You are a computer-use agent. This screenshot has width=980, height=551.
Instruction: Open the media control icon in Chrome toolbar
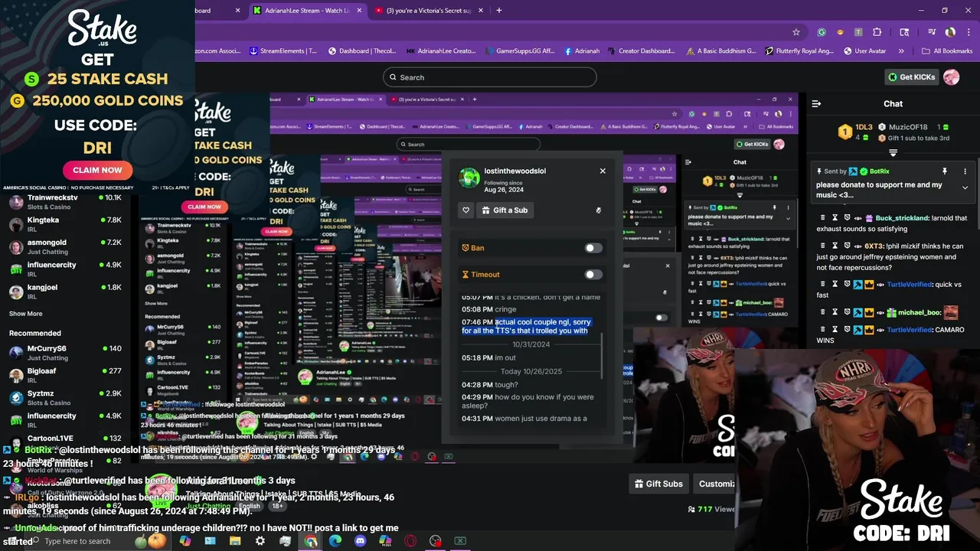(x=932, y=32)
